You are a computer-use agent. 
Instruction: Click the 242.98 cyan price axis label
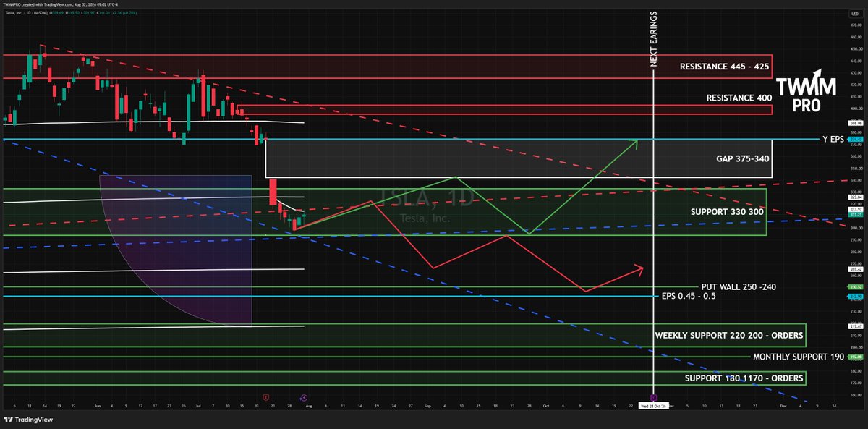tap(854, 296)
